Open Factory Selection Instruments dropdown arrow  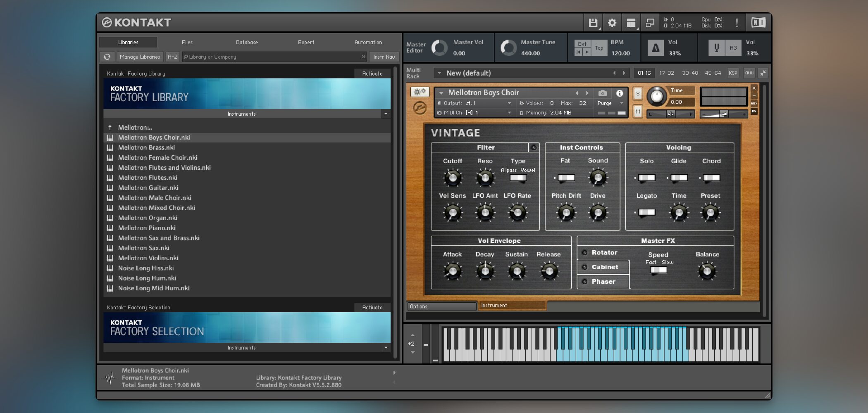(x=386, y=348)
